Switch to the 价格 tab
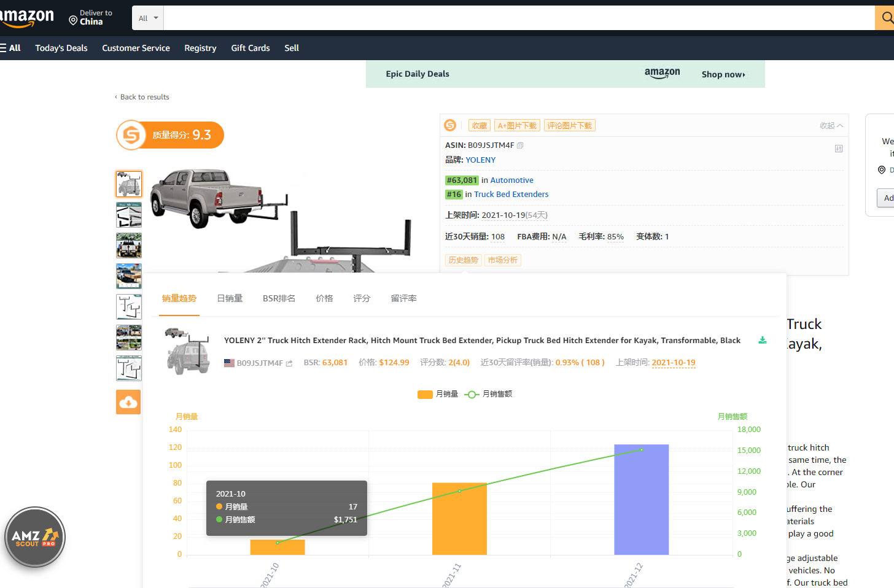 pyautogui.click(x=324, y=298)
